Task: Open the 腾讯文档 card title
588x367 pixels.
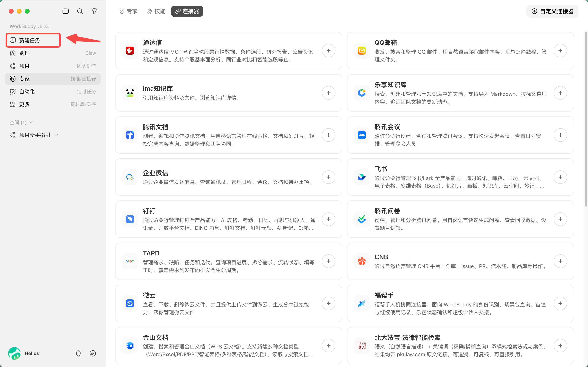Action: [x=155, y=127]
